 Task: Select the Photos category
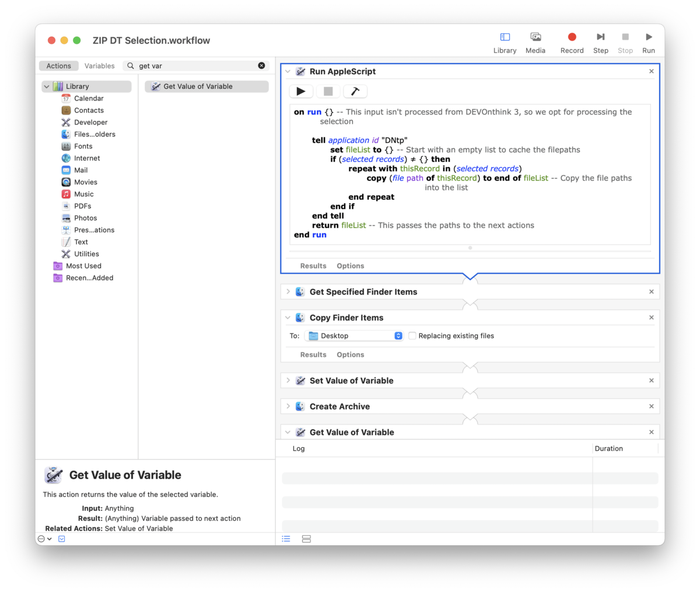(85, 218)
